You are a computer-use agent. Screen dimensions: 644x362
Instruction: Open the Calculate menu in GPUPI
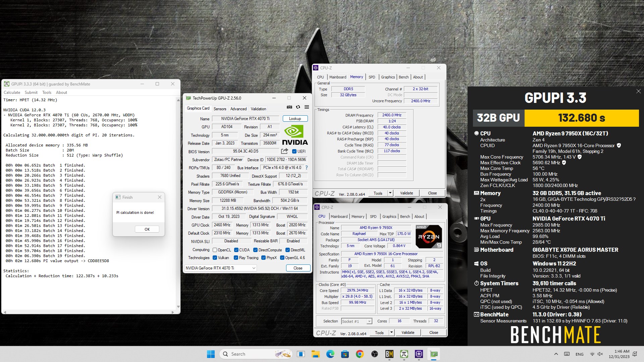pyautogui.click(x=12, y=93)
